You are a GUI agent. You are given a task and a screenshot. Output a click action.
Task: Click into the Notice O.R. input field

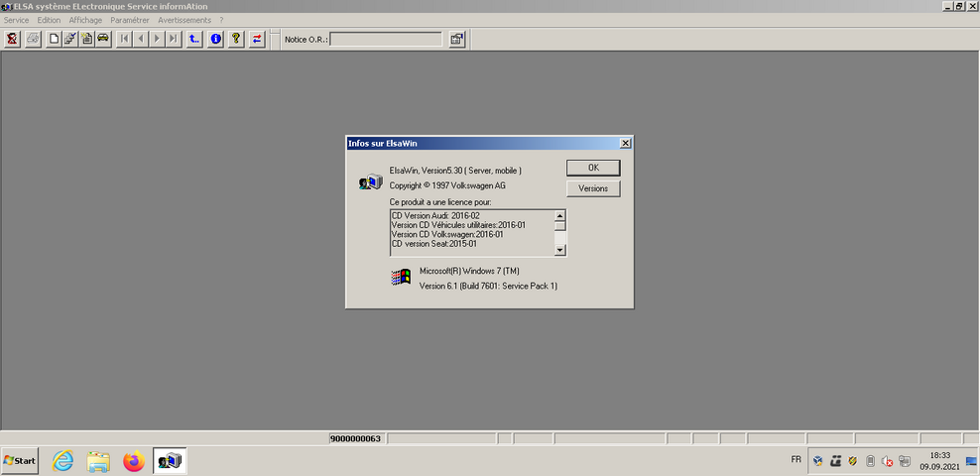(x=386, y=40)
